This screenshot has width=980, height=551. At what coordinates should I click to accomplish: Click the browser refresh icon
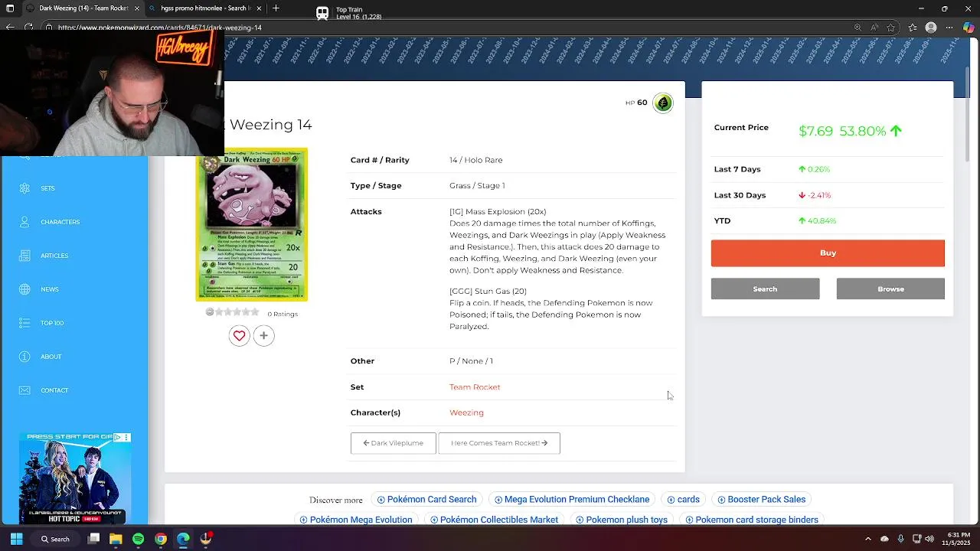28,28
